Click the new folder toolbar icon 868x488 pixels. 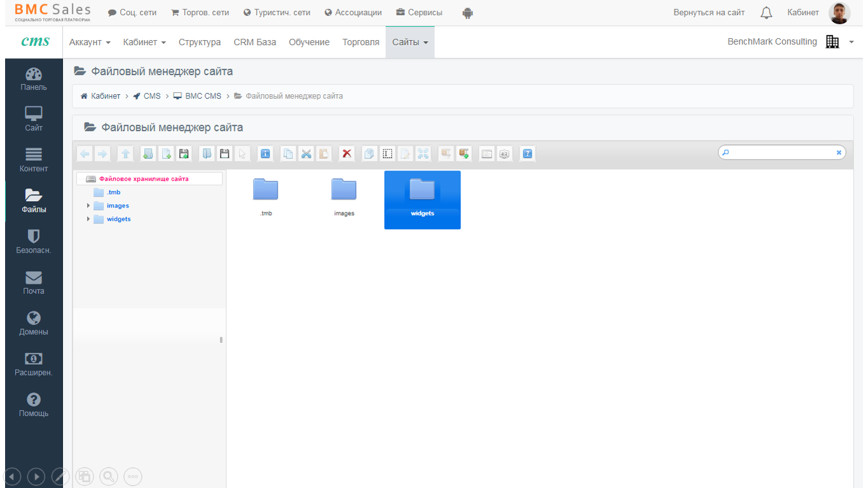tap(148, 153)
